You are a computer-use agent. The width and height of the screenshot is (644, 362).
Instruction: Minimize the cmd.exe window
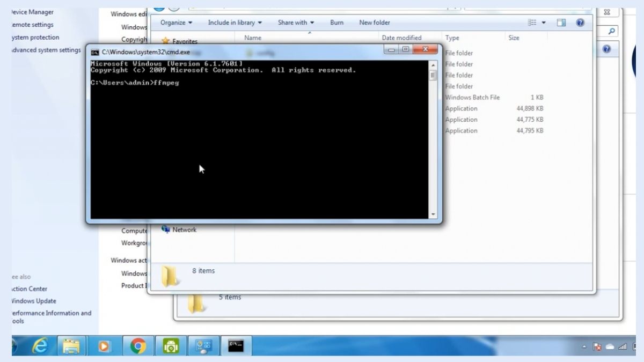coord(392,49)
